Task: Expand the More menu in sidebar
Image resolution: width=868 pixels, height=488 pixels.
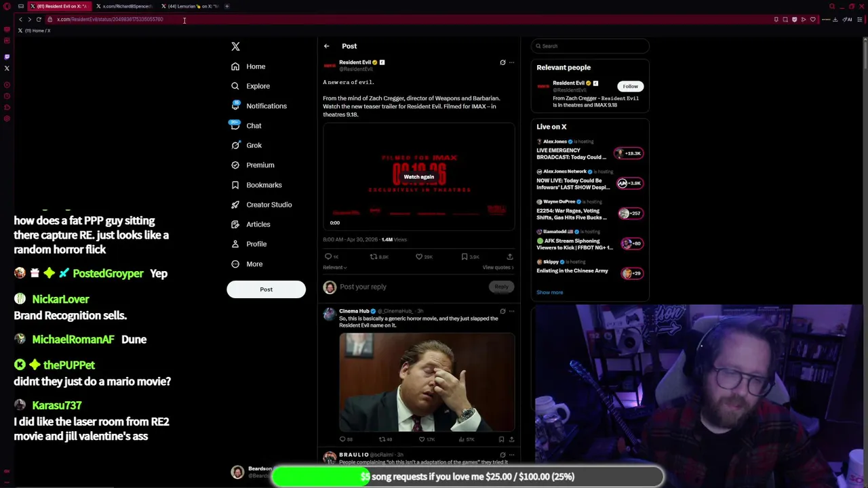Action: [246, 264]
